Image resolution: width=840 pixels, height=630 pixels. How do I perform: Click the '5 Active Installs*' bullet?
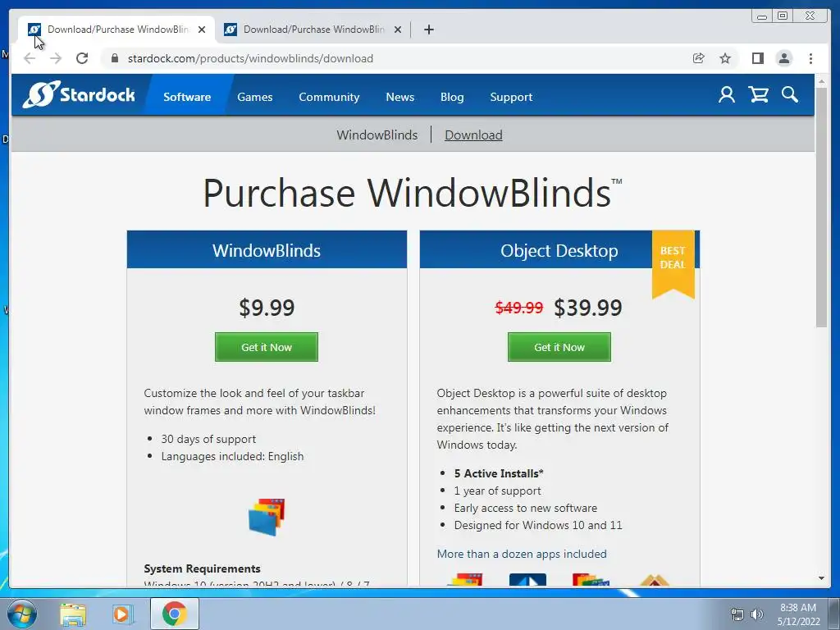tap(499, 473)
